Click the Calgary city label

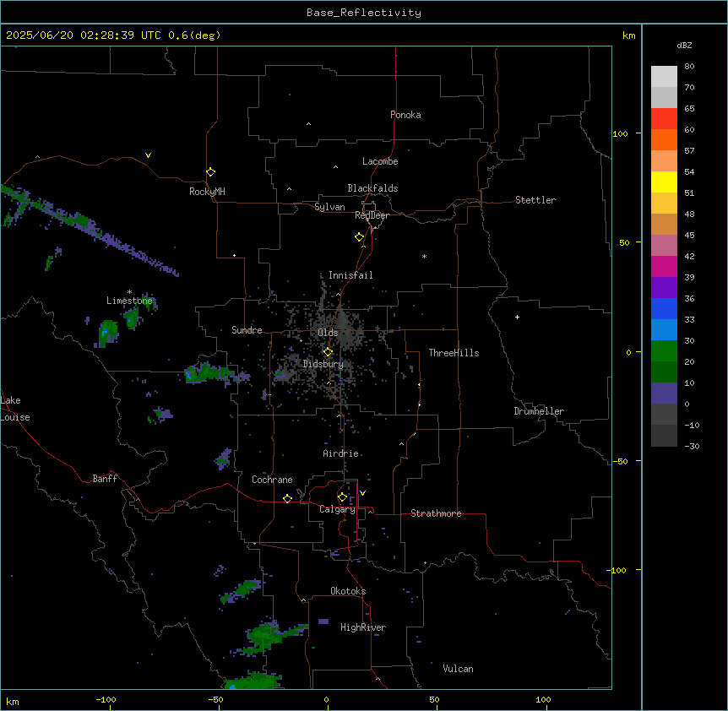337,509
